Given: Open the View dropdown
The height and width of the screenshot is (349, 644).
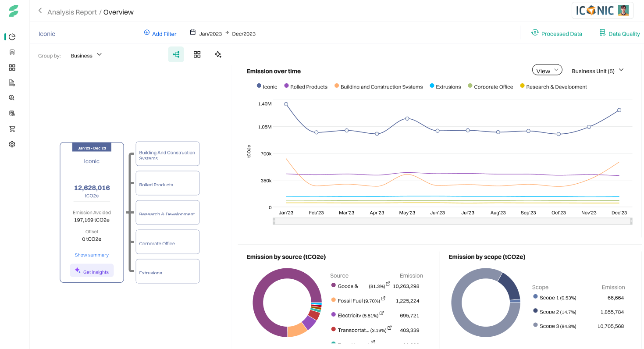Looking at the screenshot, I should click(547, 70).
